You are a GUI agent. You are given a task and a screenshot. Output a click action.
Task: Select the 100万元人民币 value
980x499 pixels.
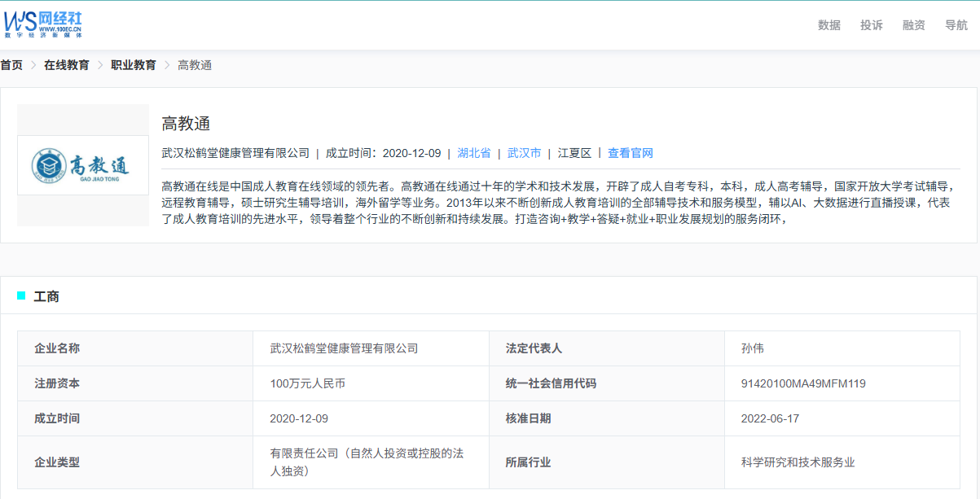(x=308, y=383)
